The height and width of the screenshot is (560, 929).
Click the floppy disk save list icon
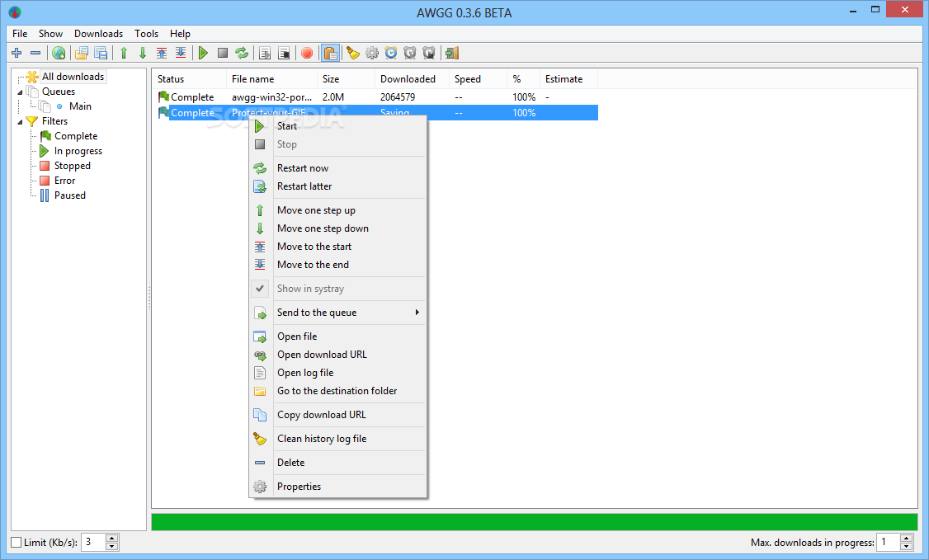[x=101, y=54]
